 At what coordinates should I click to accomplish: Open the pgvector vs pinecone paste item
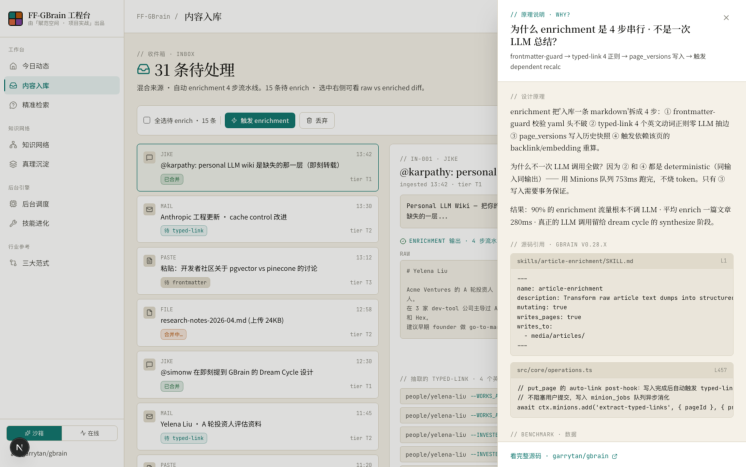(258, 271)
